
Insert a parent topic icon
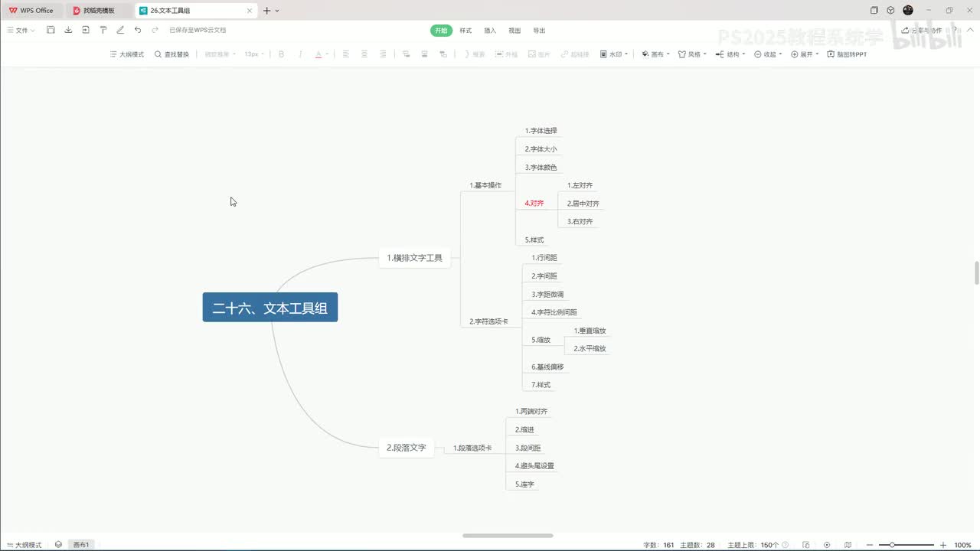point(443,54)
